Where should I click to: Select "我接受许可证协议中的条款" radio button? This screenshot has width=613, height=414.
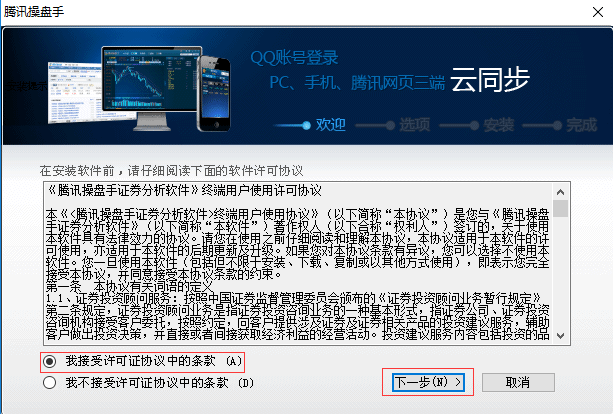[x=50, y=361]
